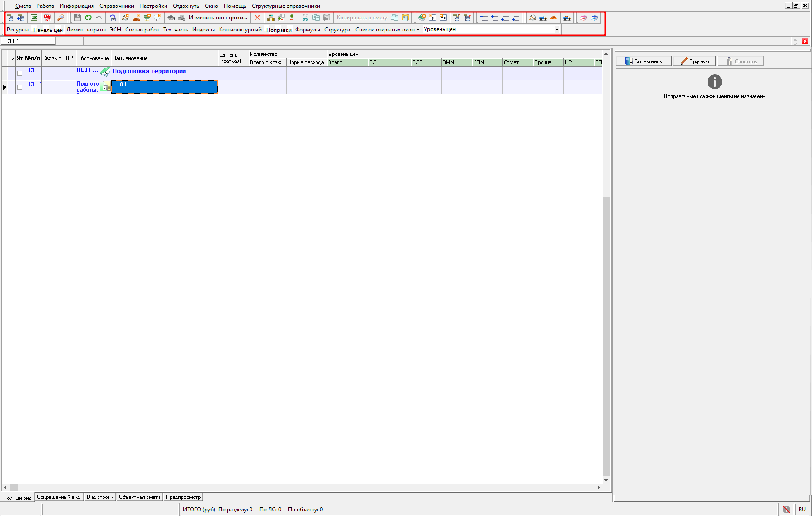
Task: Click the orange bricks icon right of the blue truck
Action: pyautogui.click(x=554, y=18)
